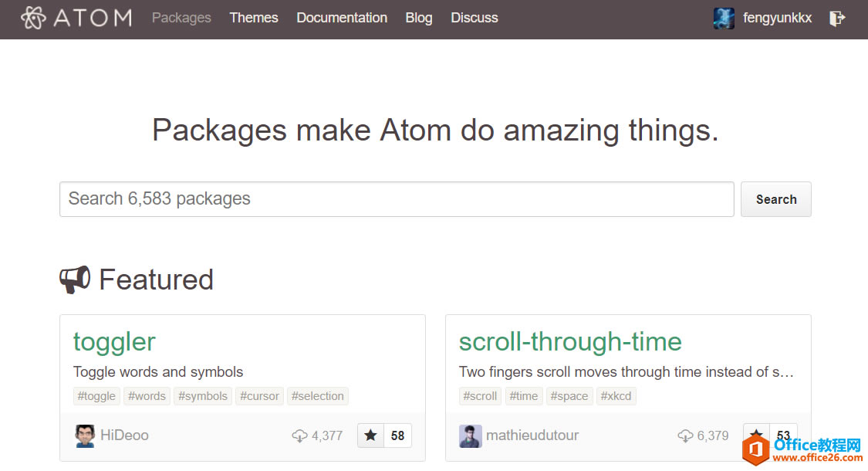
Task: Star the toggler package
Action: coord(370,435)
